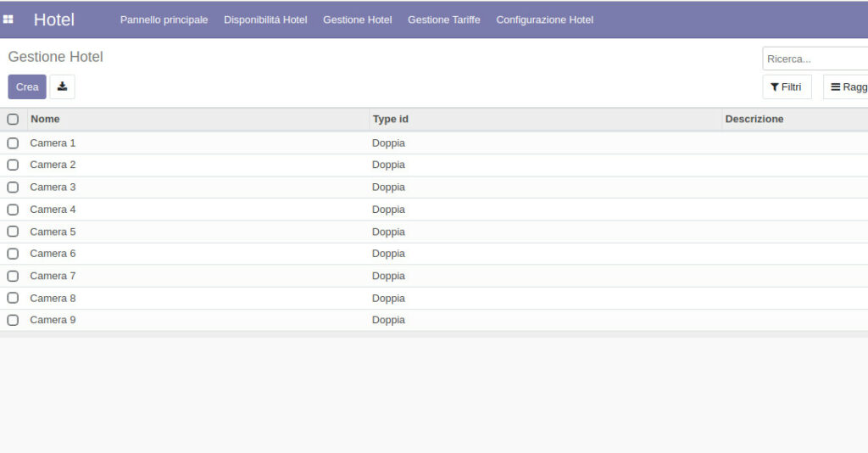Click the Descrizione column header
Screen dimensions: 868x453
(754, 120)
